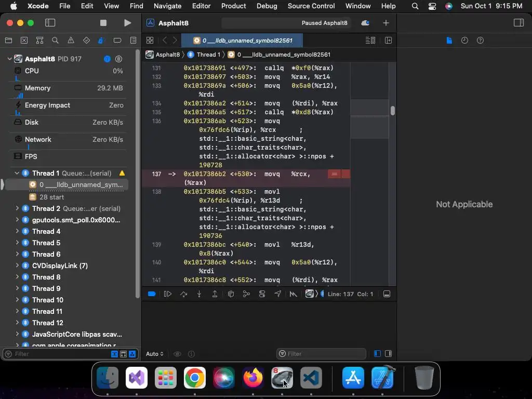Open the Test navigator diamond icon
The height and width of the screenshot is (399, 532).
(87, 41)
